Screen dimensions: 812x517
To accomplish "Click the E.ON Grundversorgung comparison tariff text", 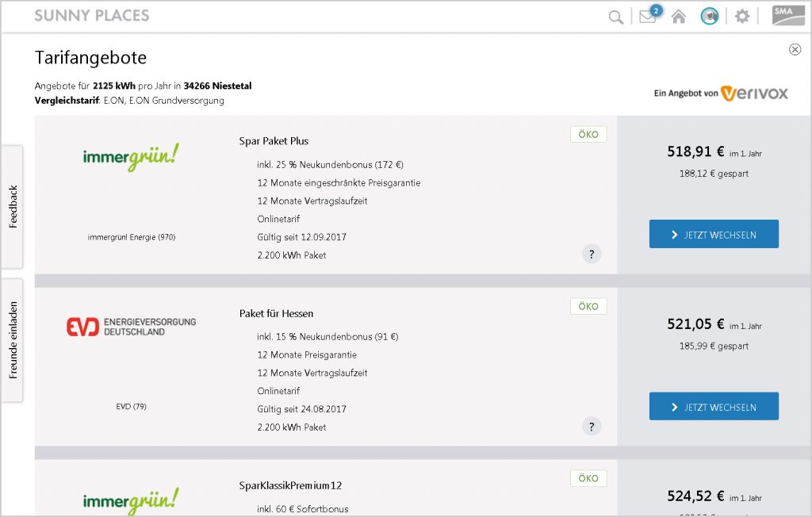I will pos(163,101).
